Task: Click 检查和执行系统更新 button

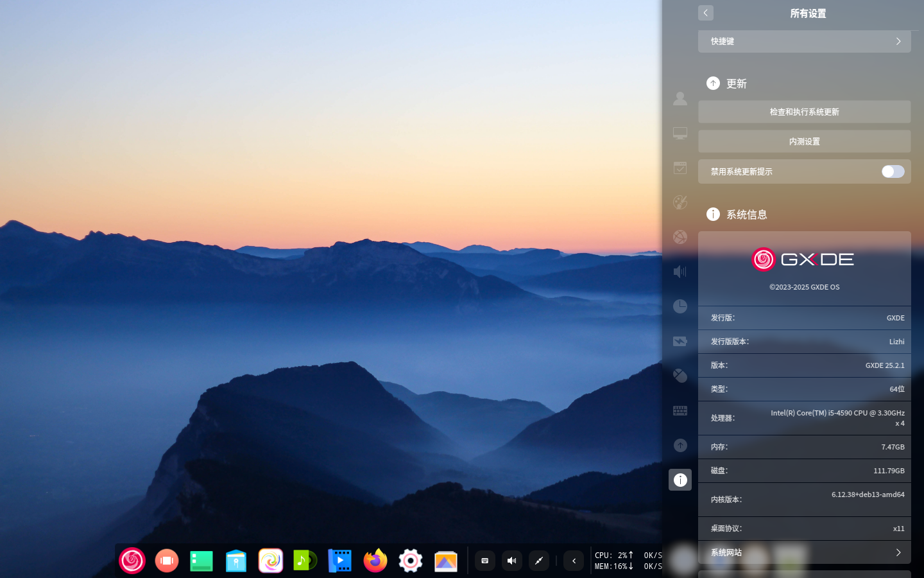Action: click(x=805, y=112)
